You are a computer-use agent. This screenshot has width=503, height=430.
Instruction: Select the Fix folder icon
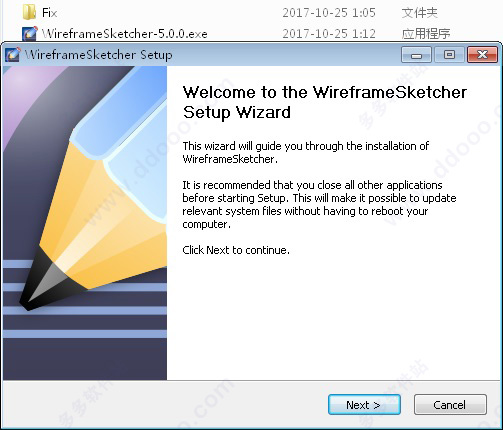point(29,12)
